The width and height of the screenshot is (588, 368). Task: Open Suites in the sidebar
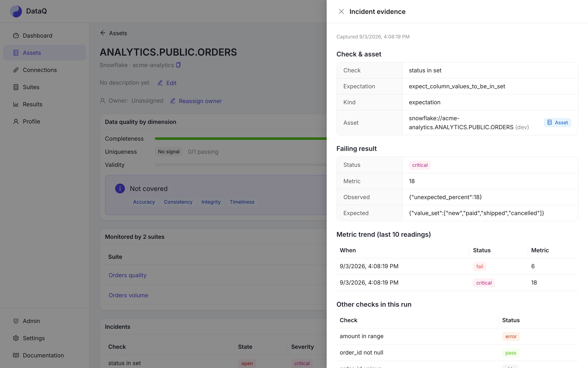45,87
